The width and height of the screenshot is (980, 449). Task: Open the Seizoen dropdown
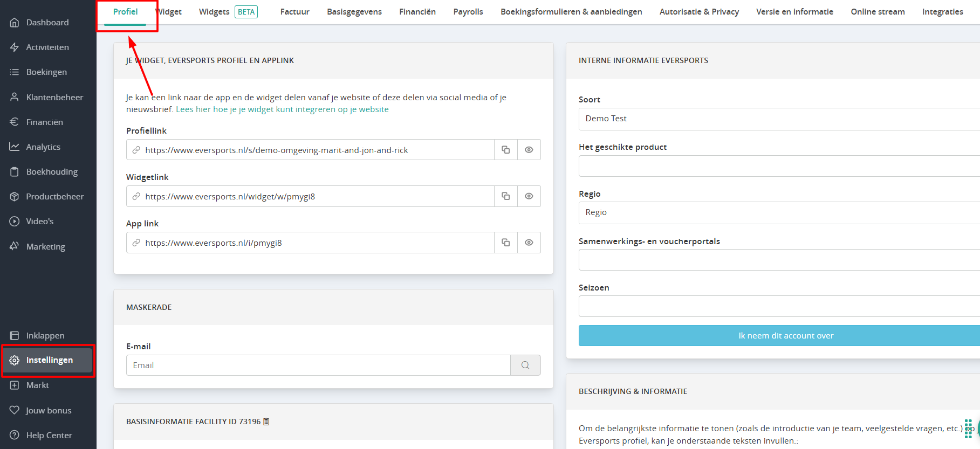click(779, 306)
